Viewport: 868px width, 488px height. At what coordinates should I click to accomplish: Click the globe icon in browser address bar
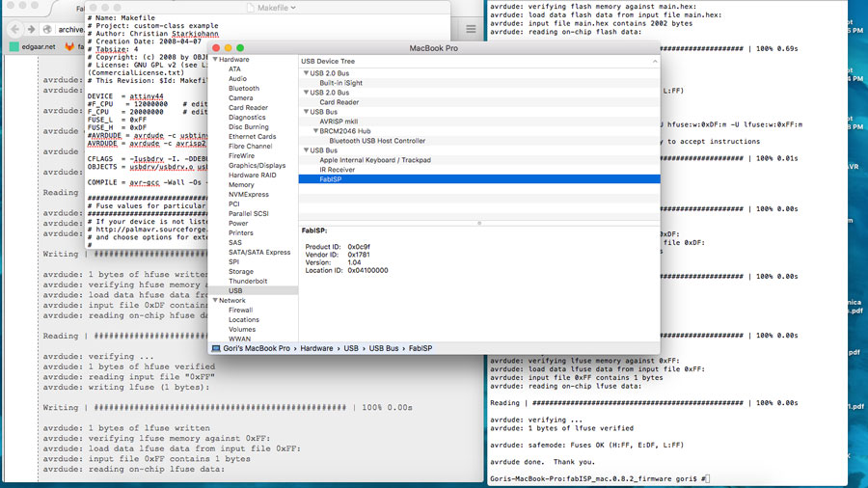pyautogui.click(x=47, y=29)
